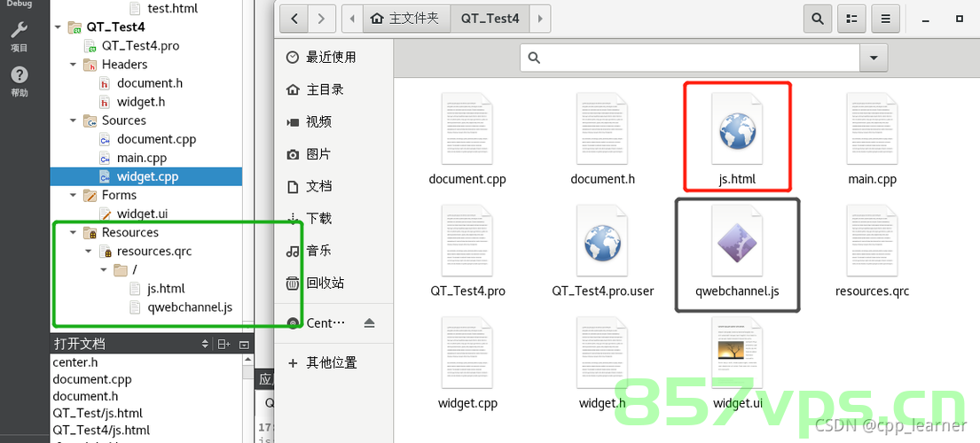
Task: Open 最近使用 in sidebar
Action: pyautogui.click(x=331, y=58)
